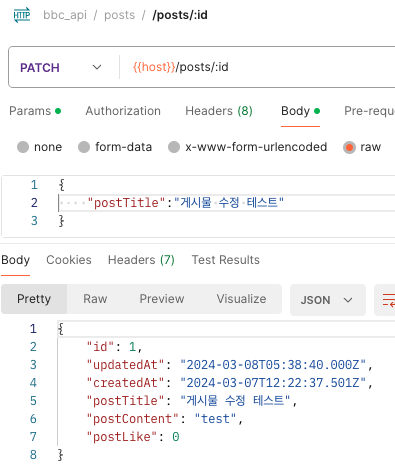
Task: Open the Test Results tab
Action: click(226, 260)
